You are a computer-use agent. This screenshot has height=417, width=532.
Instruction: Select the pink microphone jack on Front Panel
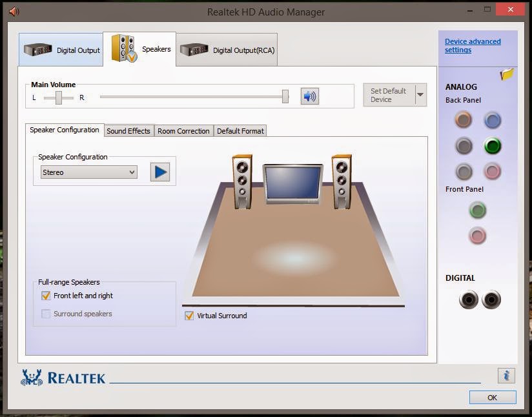[477, 236]
